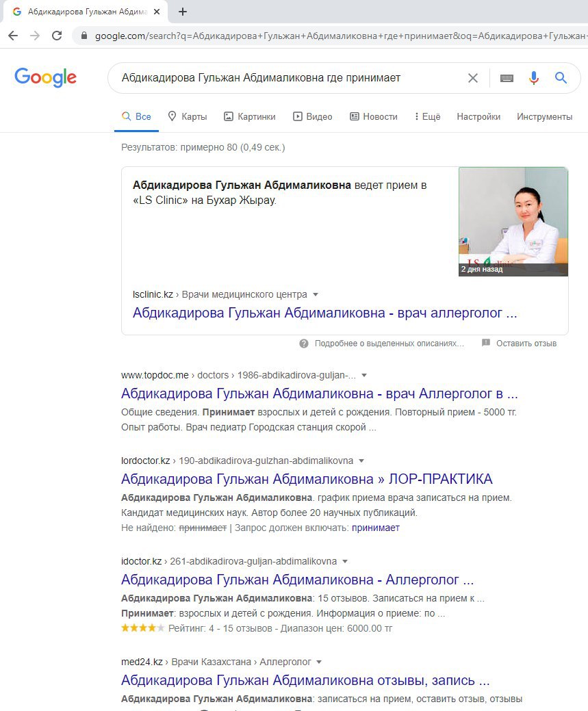The image size is (588, 711).
Task: Expand the idoctor.kz result dropdown arrow
Action: pos(345,561)
